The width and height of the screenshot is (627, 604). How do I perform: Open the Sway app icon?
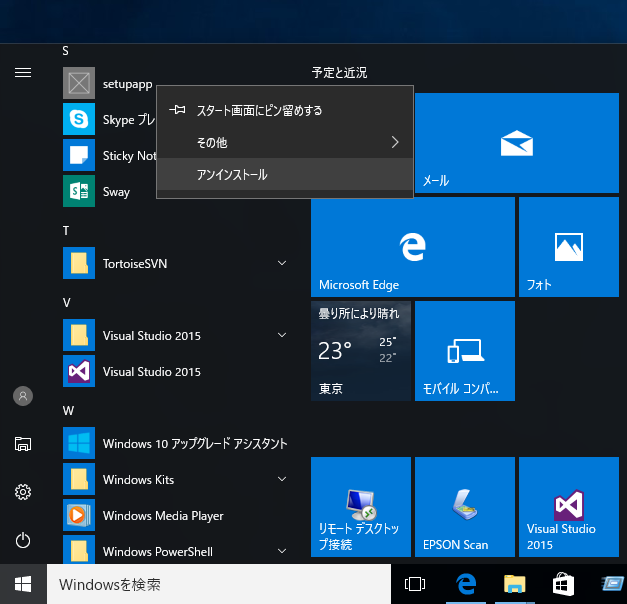pyautogui.click(x=79, y=191)
